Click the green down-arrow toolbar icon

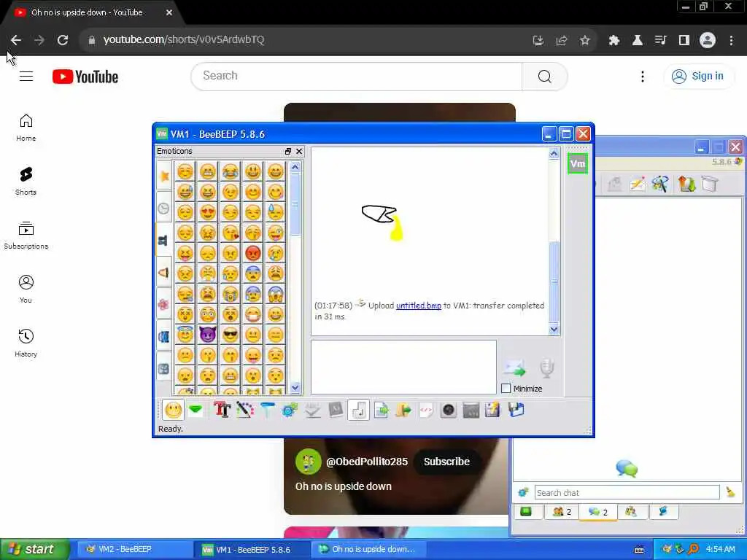196,410
